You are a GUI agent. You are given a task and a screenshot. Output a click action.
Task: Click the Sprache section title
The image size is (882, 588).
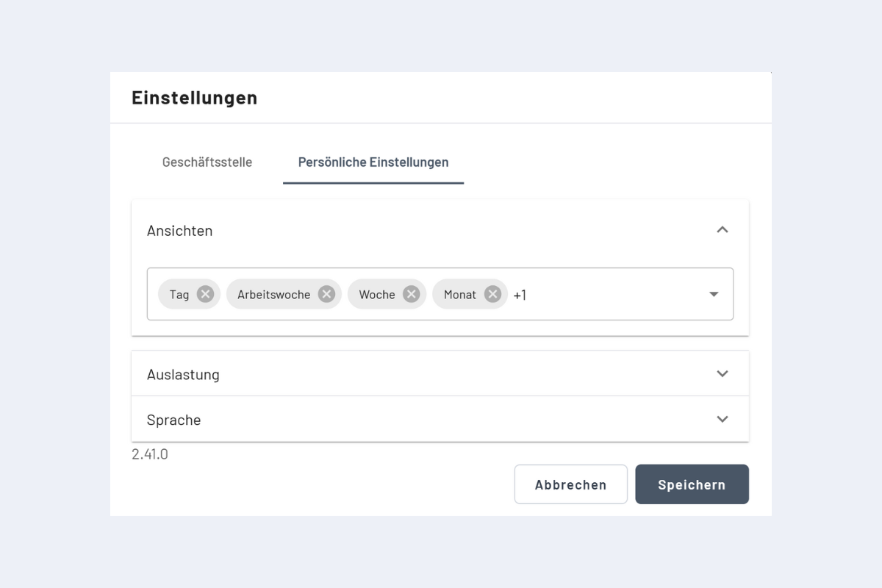(173, 420)
